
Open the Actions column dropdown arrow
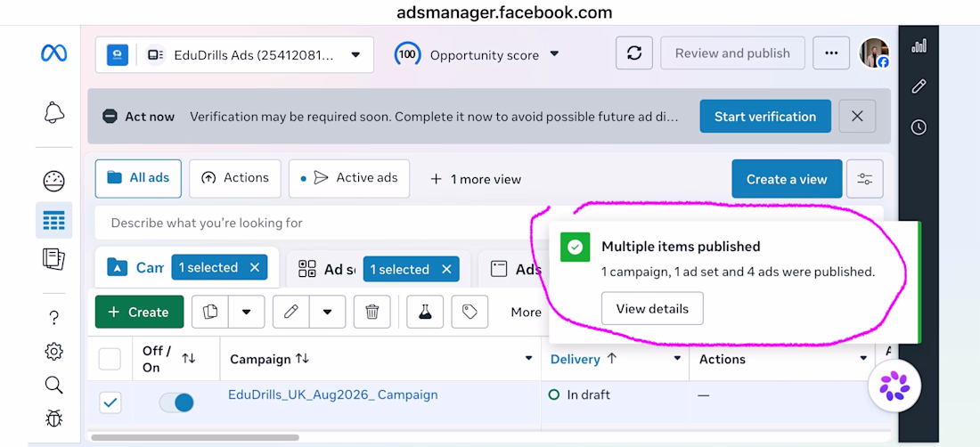pyautogui.click(x=863, y=359)
